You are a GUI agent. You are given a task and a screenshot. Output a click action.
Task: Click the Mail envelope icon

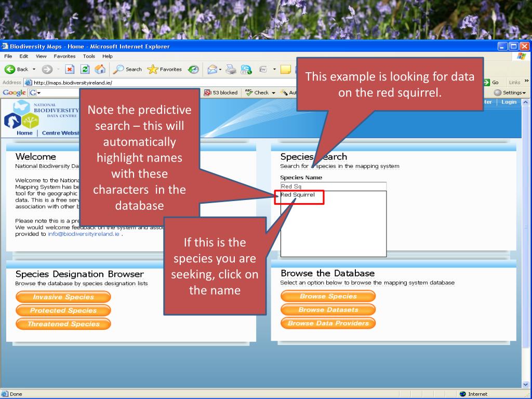(212, 69)
